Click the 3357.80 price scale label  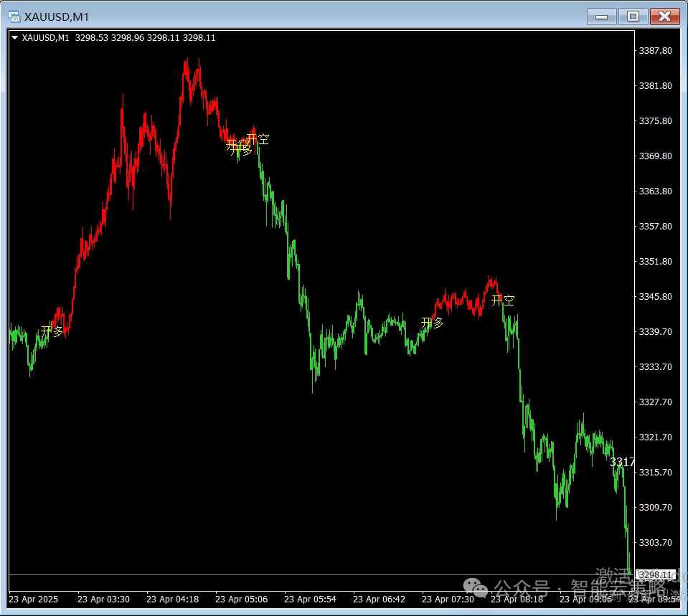655,227
